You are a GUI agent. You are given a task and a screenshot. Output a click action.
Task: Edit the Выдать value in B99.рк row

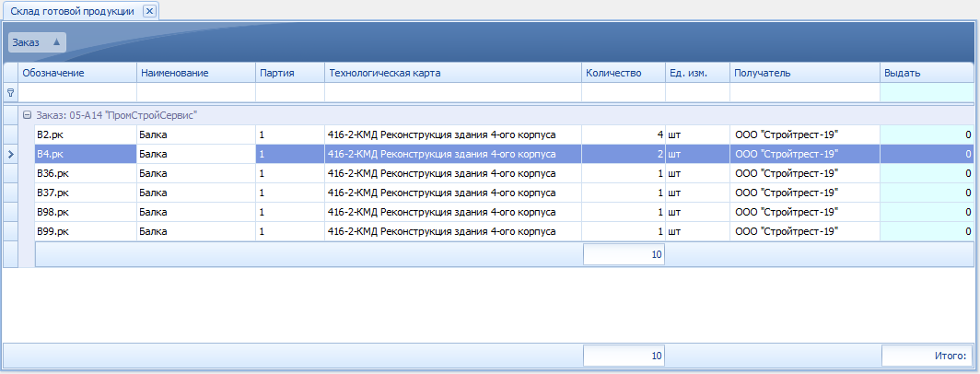(x=927, y=231)
